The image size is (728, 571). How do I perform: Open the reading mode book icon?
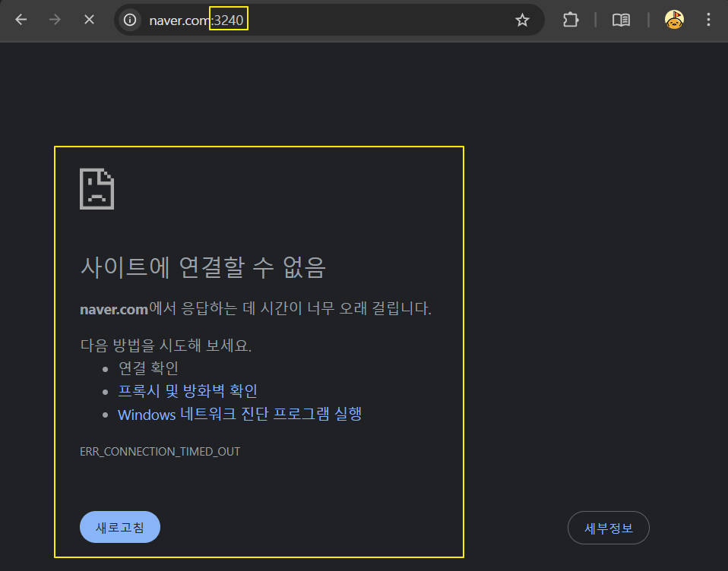pyautogui.click(x=621, y=20)
